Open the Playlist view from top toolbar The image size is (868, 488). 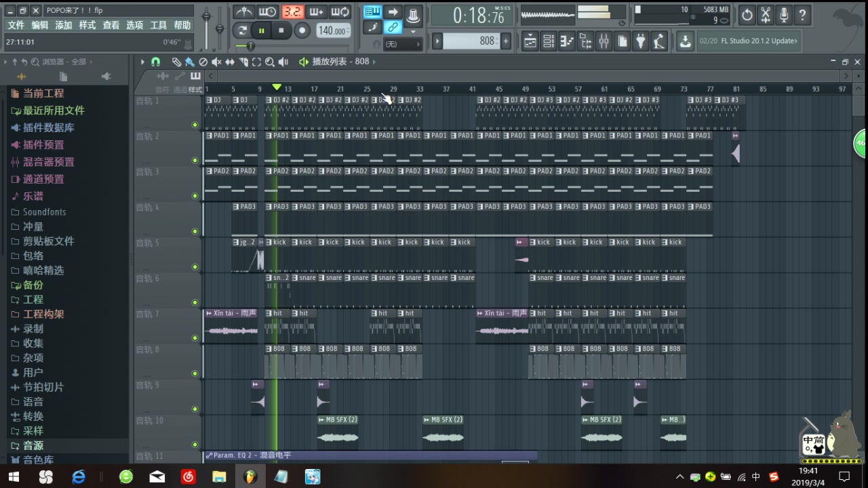click(530, 41)
